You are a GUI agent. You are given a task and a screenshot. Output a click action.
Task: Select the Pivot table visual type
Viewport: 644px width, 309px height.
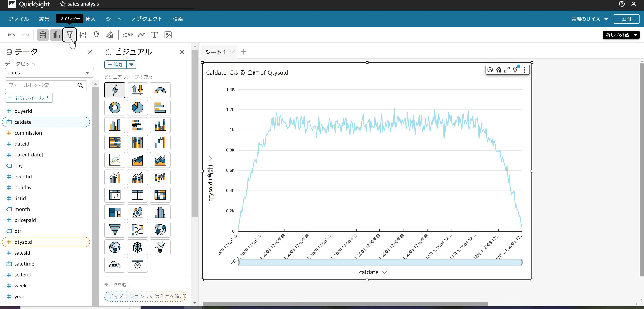[115, 195]
